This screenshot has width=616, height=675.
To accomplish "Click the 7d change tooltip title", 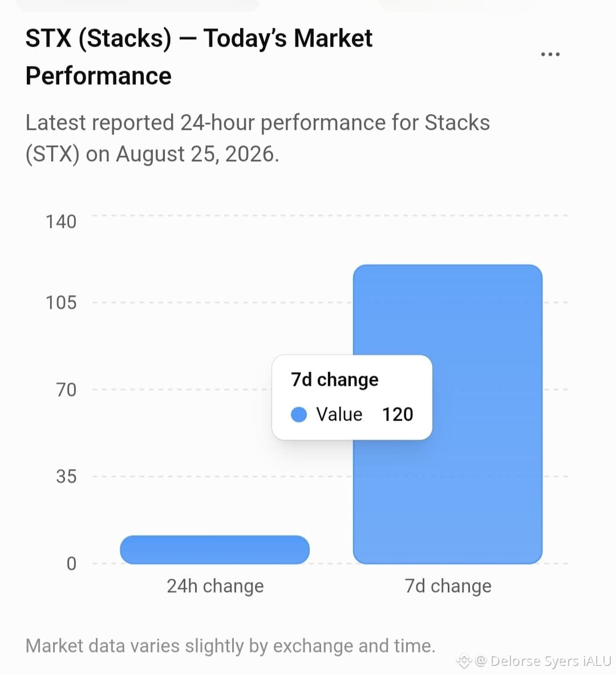I will click(x=334, y=380).
